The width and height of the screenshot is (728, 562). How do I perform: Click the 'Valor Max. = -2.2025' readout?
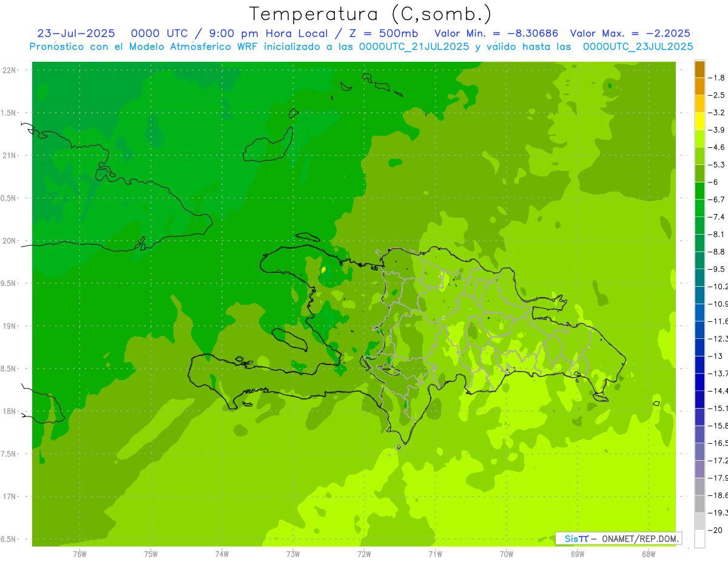(x=630, y=33)
